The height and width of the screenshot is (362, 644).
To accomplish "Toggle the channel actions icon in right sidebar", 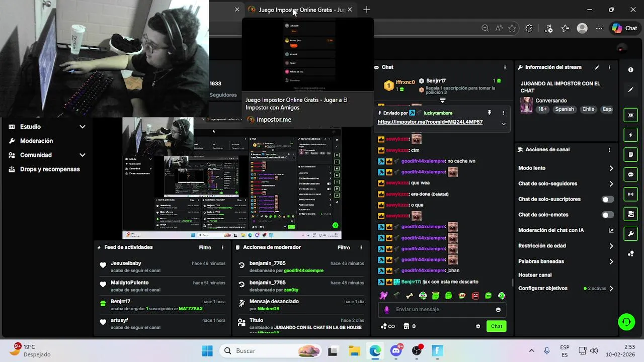I will point(631,214).
